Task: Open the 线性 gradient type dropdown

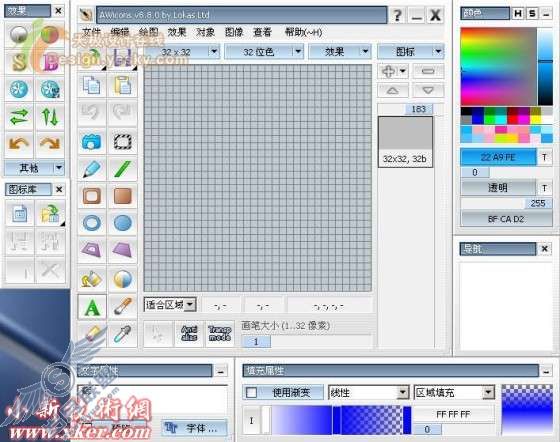Action: [403, 392]
